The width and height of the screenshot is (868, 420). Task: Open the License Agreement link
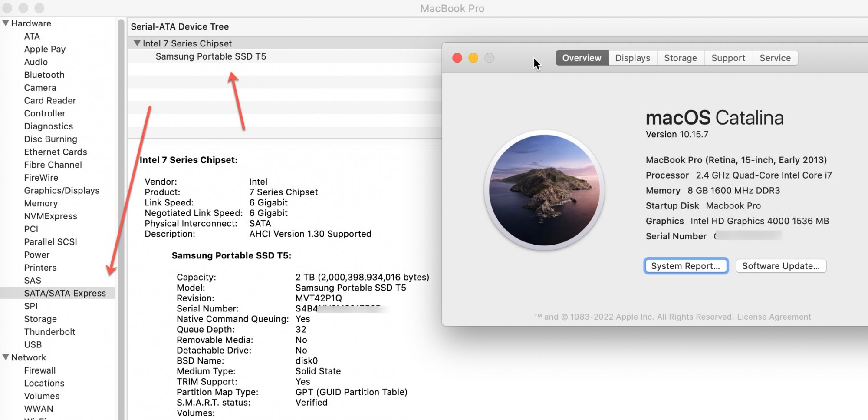click(774, 317)
